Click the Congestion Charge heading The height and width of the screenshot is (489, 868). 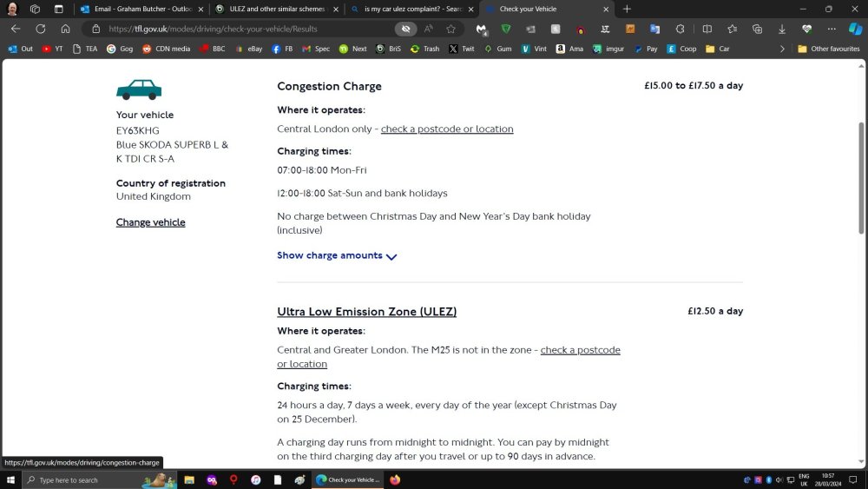point(329,86)
